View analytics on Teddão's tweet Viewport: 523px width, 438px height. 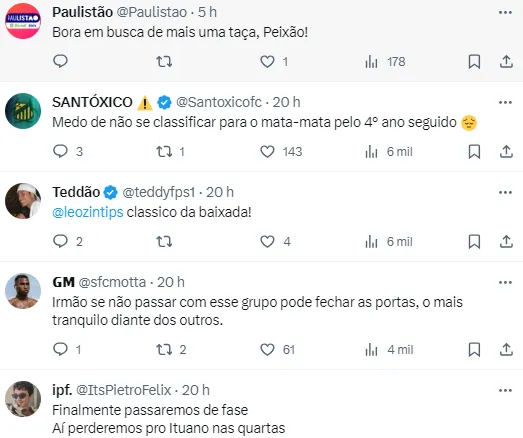pos(389,242)
